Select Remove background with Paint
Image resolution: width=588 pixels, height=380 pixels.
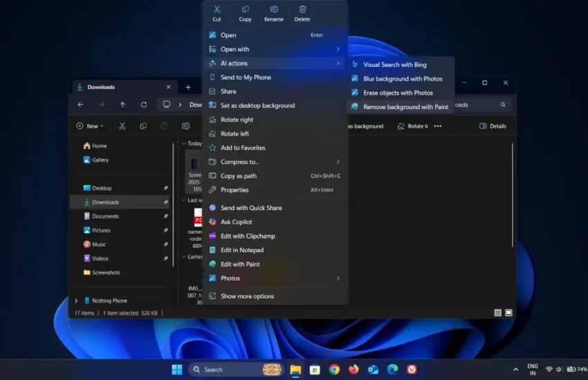point(401,106)
